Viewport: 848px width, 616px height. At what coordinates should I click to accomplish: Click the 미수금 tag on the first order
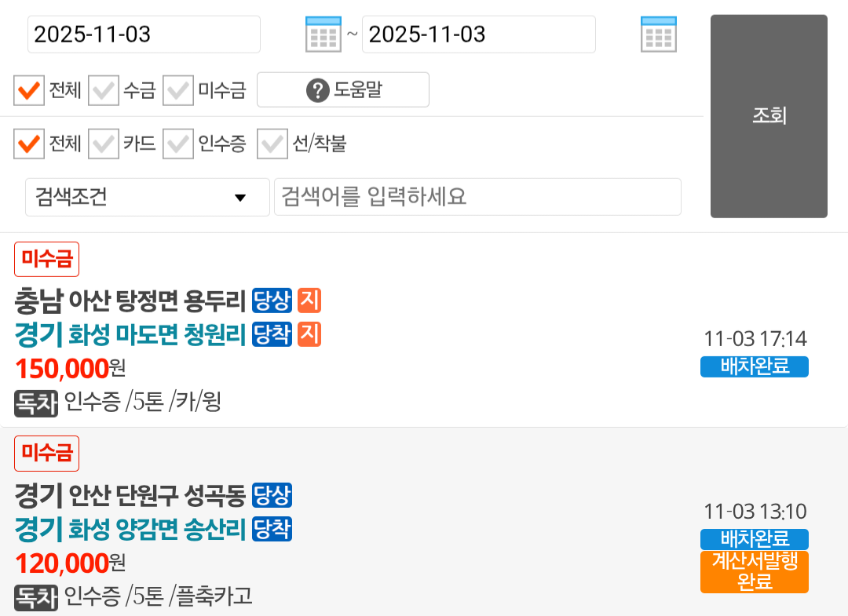point(47,259)
